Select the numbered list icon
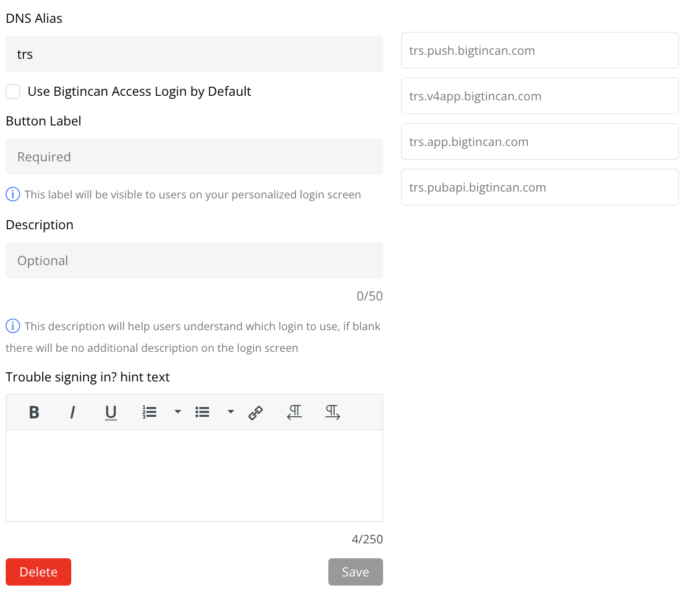This screenshot has width=700, height=601. [x=149, y=412]
